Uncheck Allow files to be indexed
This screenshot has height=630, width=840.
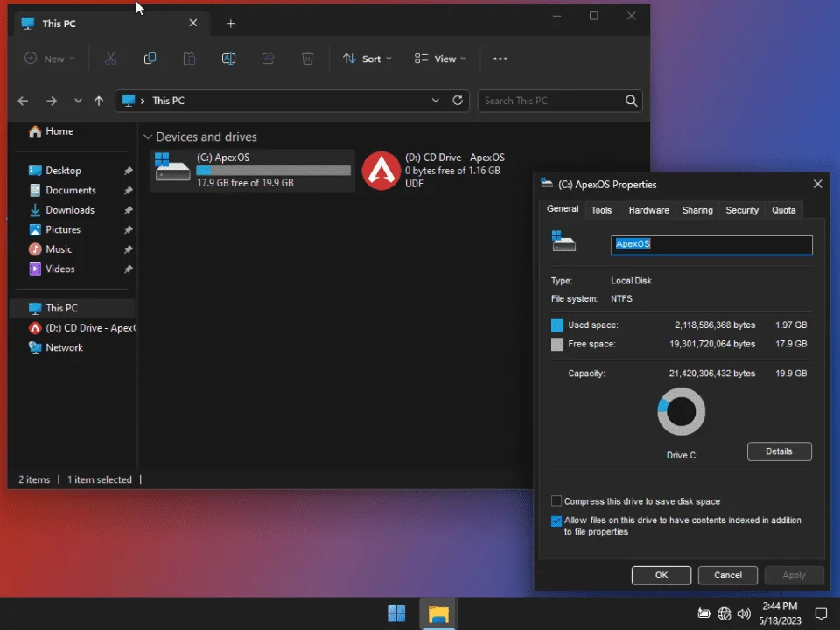[x=556, y=521]
